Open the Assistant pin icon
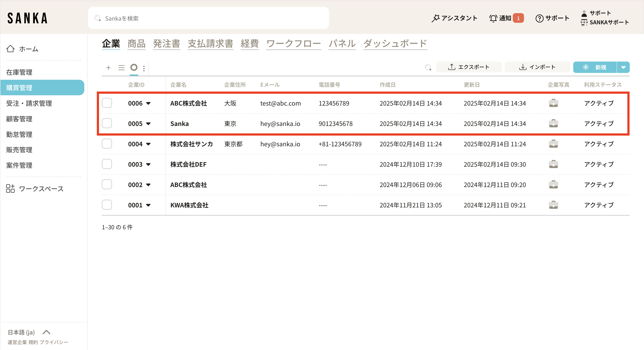Viewport: 644px width, 350px height. [435, 18]
